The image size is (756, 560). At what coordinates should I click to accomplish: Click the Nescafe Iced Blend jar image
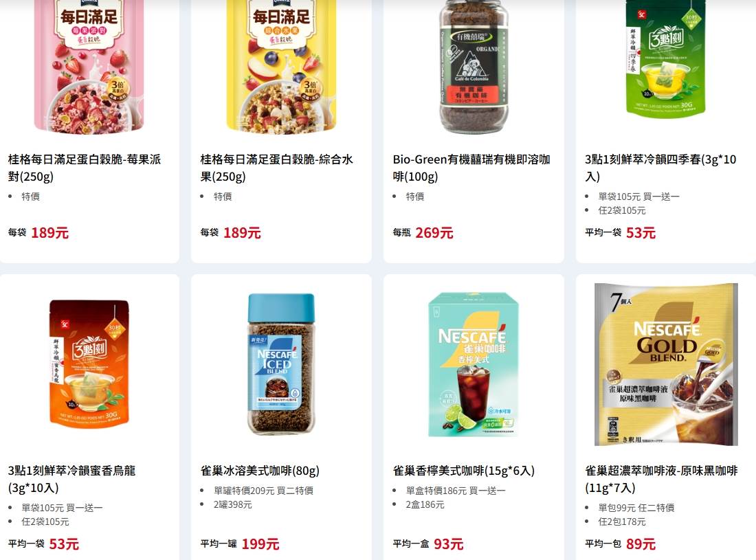point(281,364)
